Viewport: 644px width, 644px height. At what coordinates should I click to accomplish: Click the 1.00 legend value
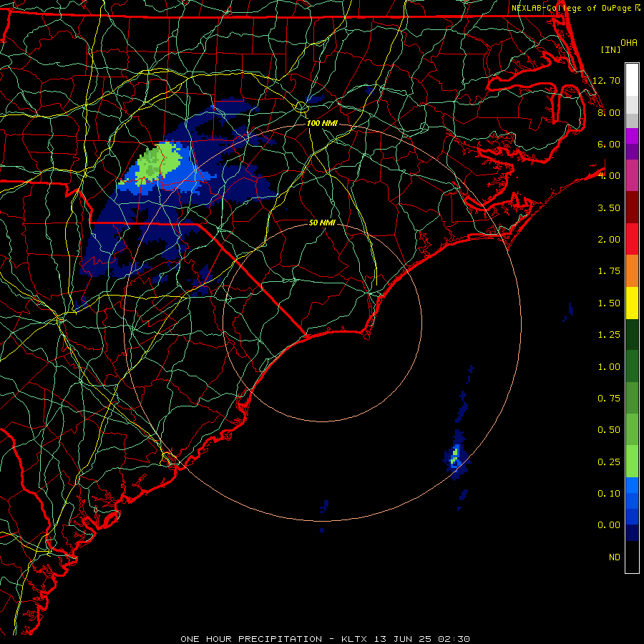pos(609,367)
